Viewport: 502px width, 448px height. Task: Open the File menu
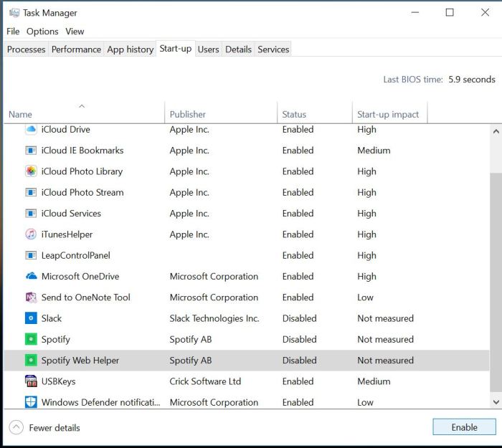pos(13,32)
